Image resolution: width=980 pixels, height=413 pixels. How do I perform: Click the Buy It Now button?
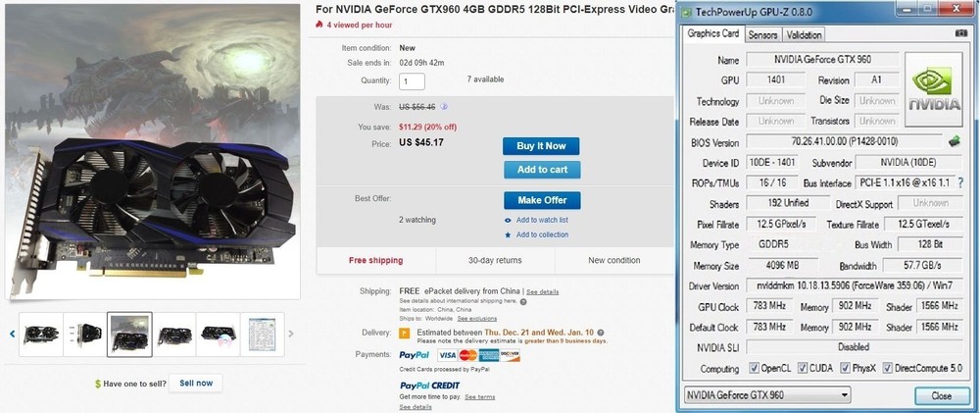(x=541, y=146)
